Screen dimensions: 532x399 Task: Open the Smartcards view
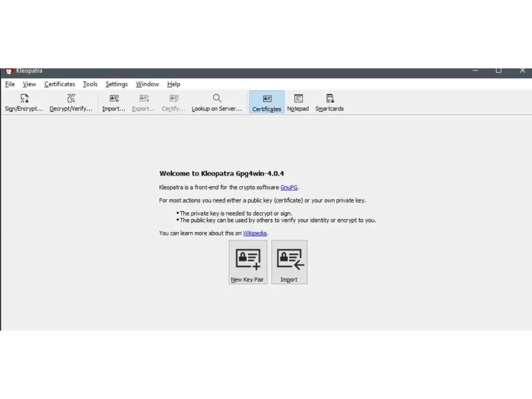(x=329, y=102)
